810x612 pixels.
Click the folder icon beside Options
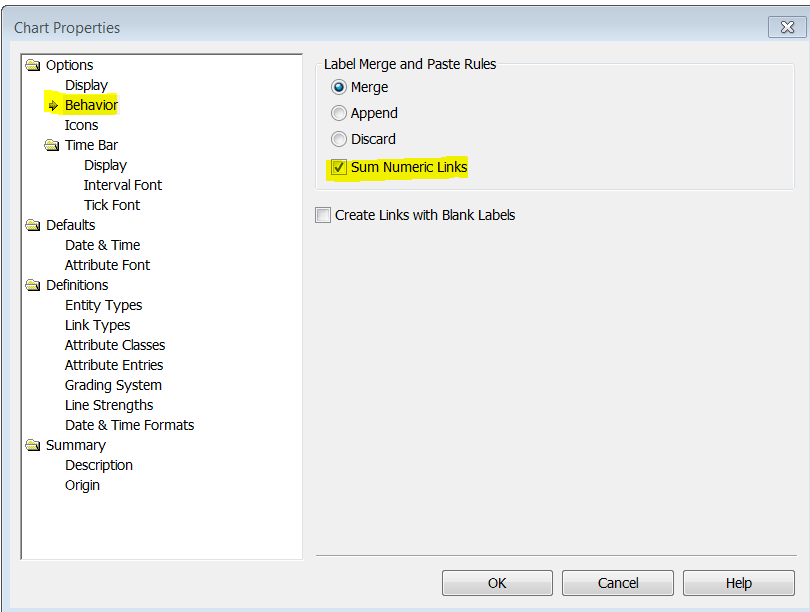point(33,64)
